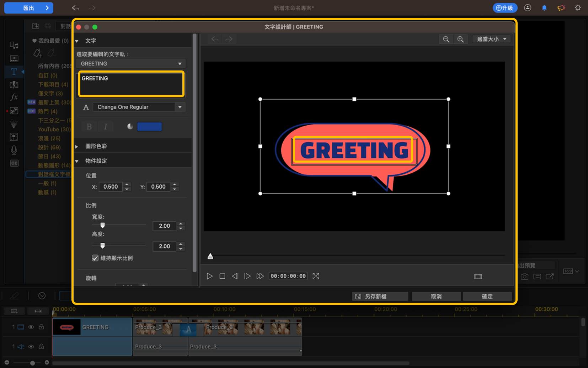Click the notification bell icon

[544, 8]
